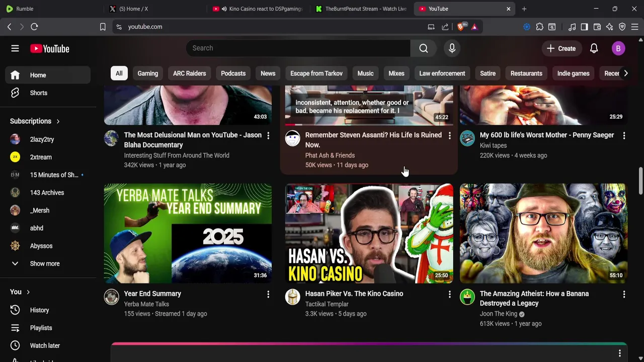Click the Kiwi tapes channel avatar

tap(467, 138)
